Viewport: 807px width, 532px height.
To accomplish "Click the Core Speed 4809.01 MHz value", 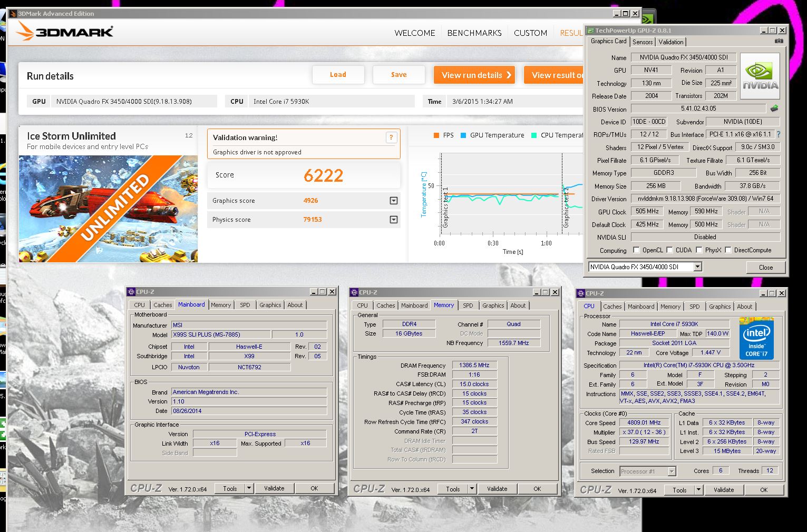I will pyautogui.click(x=644, y=422).
